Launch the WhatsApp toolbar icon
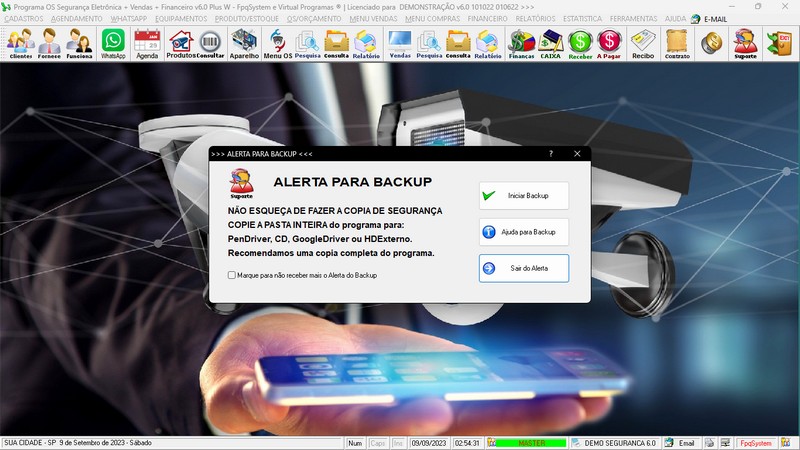 [x=113, y=43]
